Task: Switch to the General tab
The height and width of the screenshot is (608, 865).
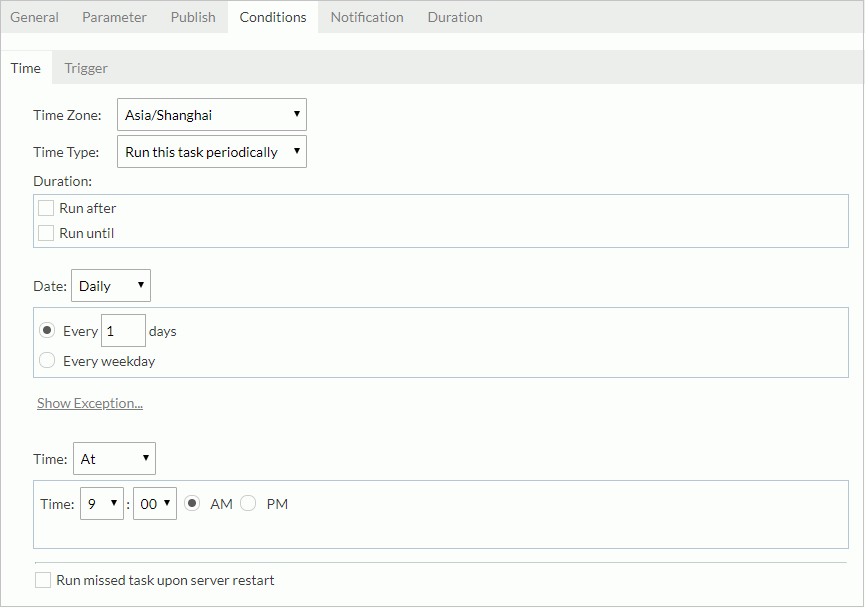Action: (x=35, y=17)
